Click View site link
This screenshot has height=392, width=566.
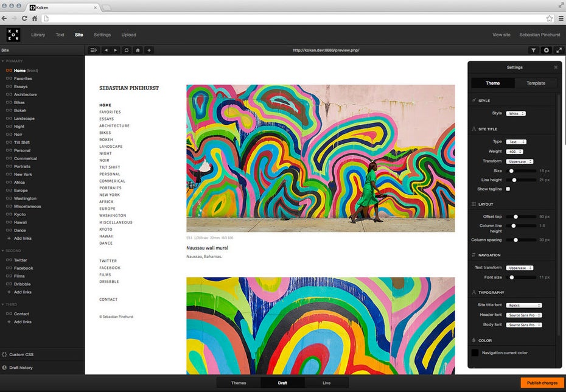point(501,35)
